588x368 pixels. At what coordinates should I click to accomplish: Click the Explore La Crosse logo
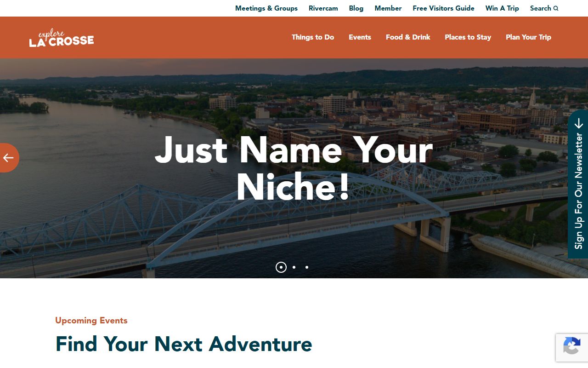point(62,38)
